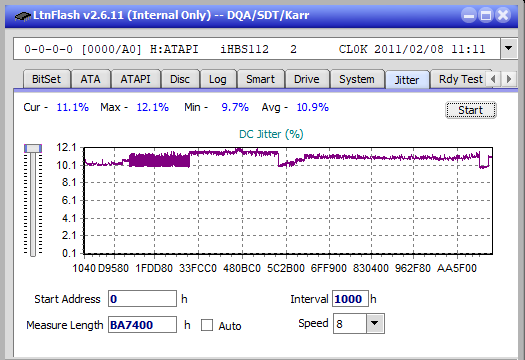This screenshot has height=360, width=525.
Task: Focus the Start Address input field
Action: click(142, 299)
